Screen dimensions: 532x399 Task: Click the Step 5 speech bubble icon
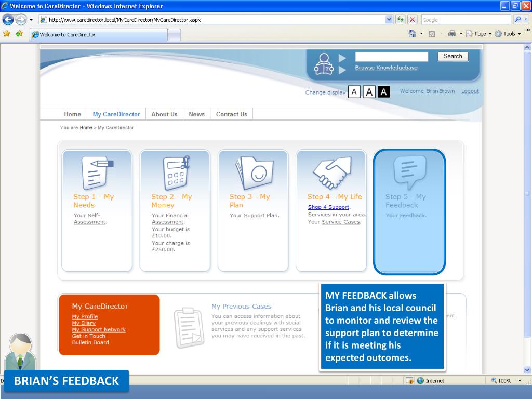click(x=409, y=172)
